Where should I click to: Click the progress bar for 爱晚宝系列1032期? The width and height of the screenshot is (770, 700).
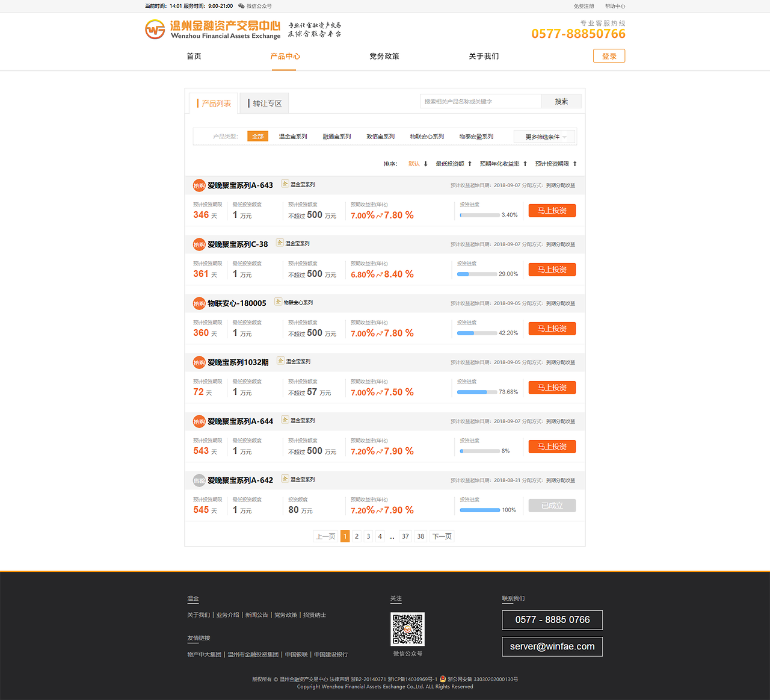(x=477, y=392)
